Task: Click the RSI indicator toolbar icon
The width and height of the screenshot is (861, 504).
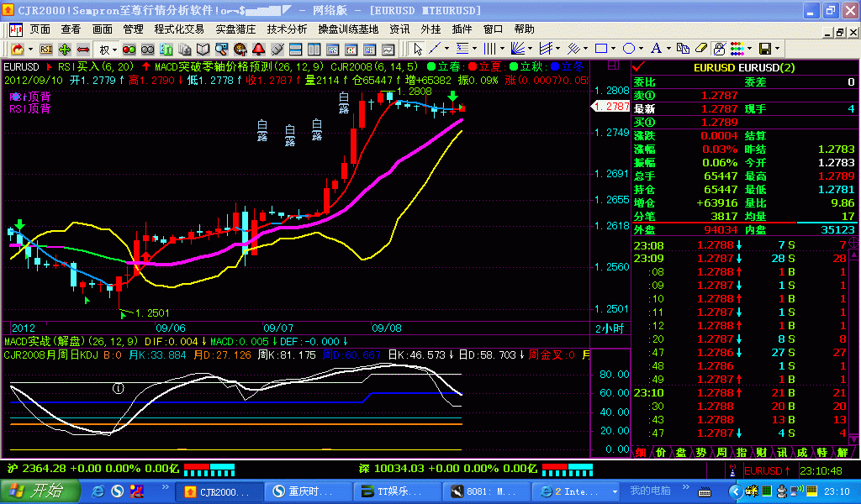Action: click(x=45, y=49)
